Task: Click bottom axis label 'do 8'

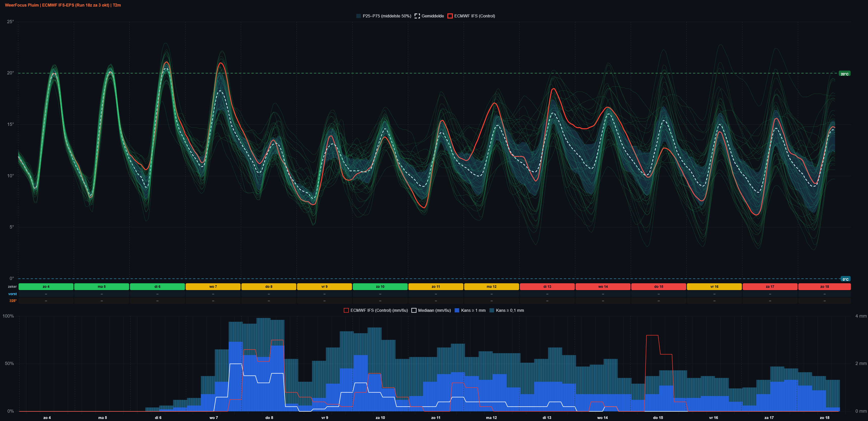Action: point(269,418)
